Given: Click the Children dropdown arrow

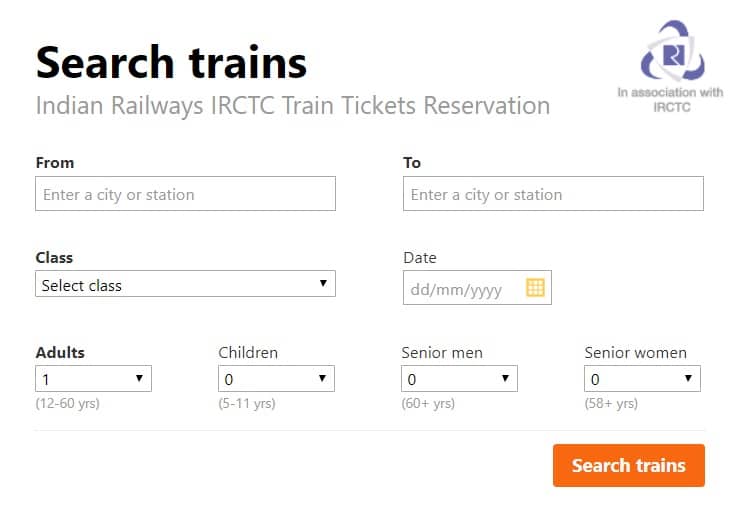Looking at the screenshot, I should coord(322,378).
